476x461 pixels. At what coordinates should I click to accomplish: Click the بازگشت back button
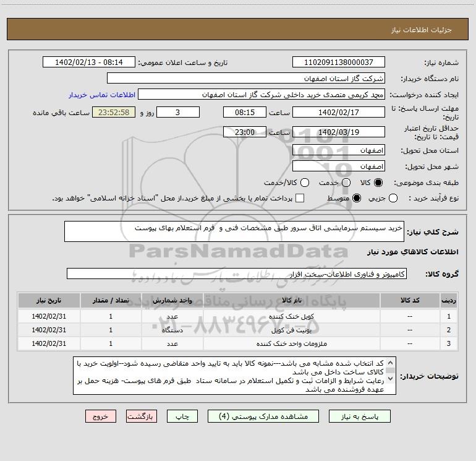click(x=142, y=416)
